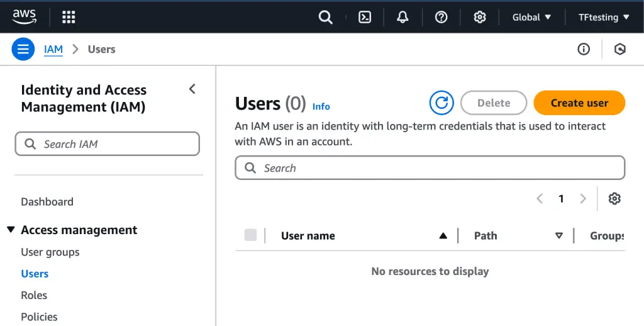Click the User name column header
Image resolution: width=644 pixels, height=326 pixels.
[x=308, y=235]
